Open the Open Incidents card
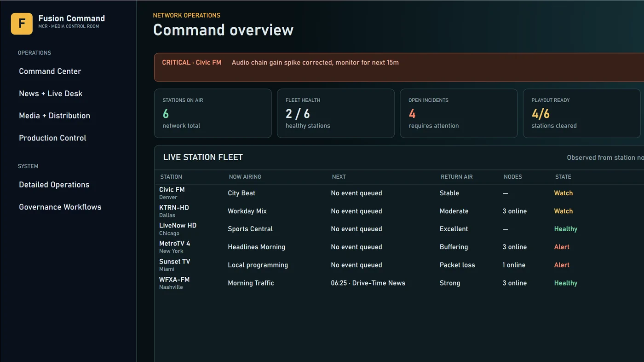 459,113
